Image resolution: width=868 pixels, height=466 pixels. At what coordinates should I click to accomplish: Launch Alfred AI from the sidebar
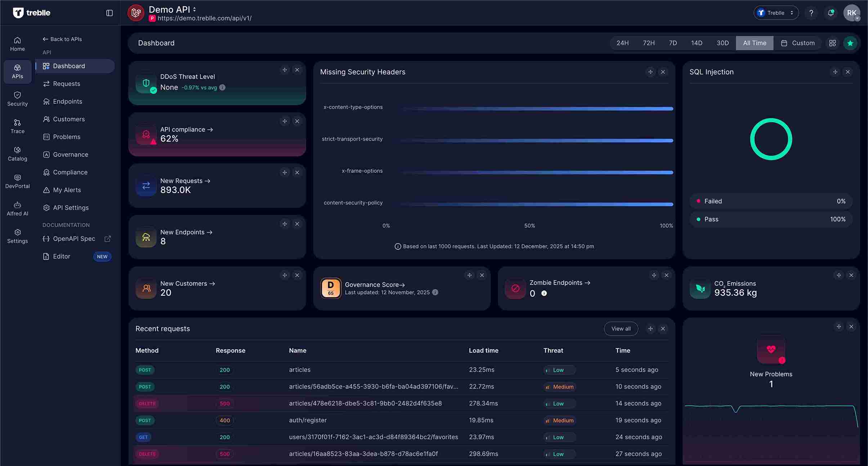pyautogui.click(x=17, y=208)
